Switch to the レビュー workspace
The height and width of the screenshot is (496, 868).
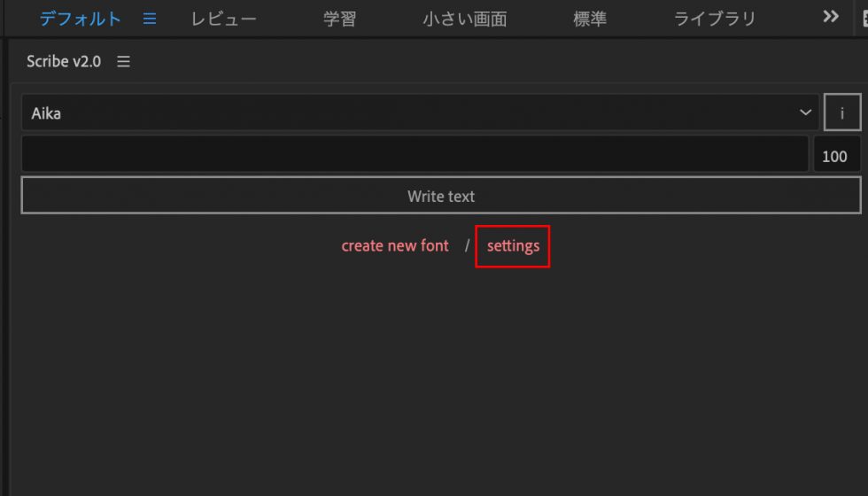pos(223,19)
